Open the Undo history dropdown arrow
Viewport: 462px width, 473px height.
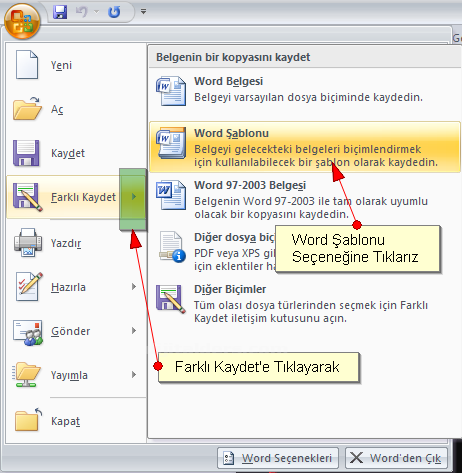coord(97,12)
